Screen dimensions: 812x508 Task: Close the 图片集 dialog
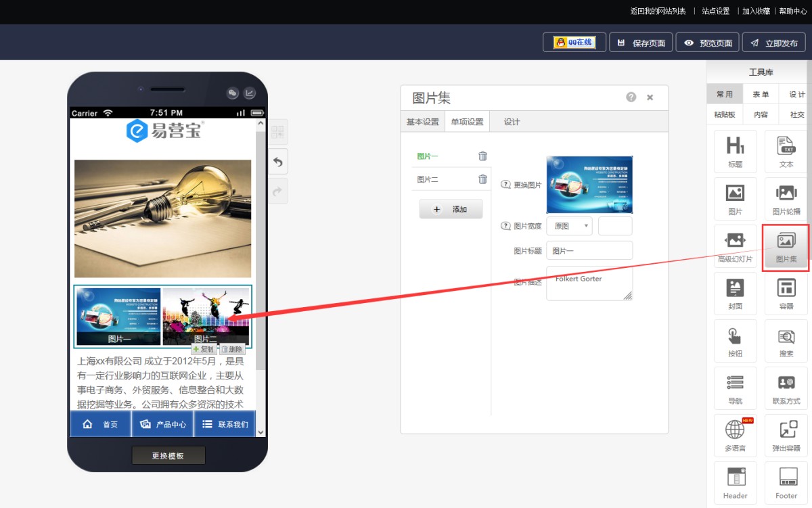[650, 97]
